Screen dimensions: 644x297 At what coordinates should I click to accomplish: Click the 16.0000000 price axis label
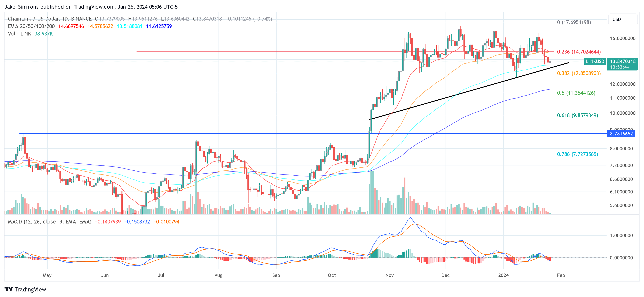pyautogui.click(x=623, y=38)
